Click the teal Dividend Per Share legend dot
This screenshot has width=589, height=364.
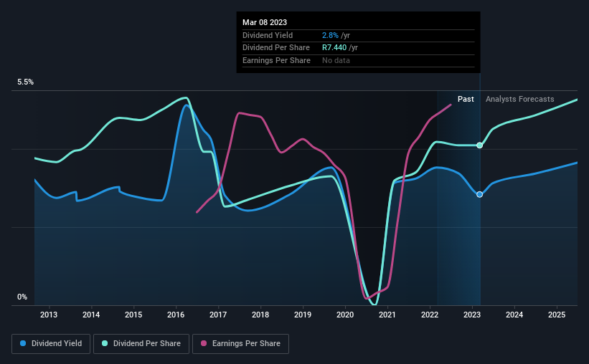click(x=105, y=343)
